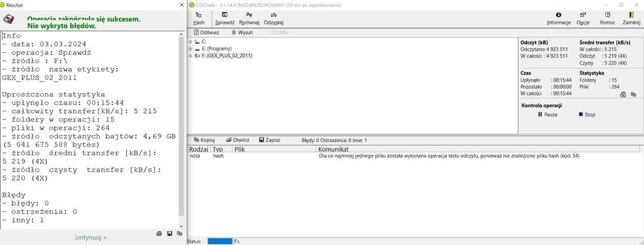Select E: (Programy) drive in tree
This screenshot has height=245, width=644.
click(x=213, y=48)
